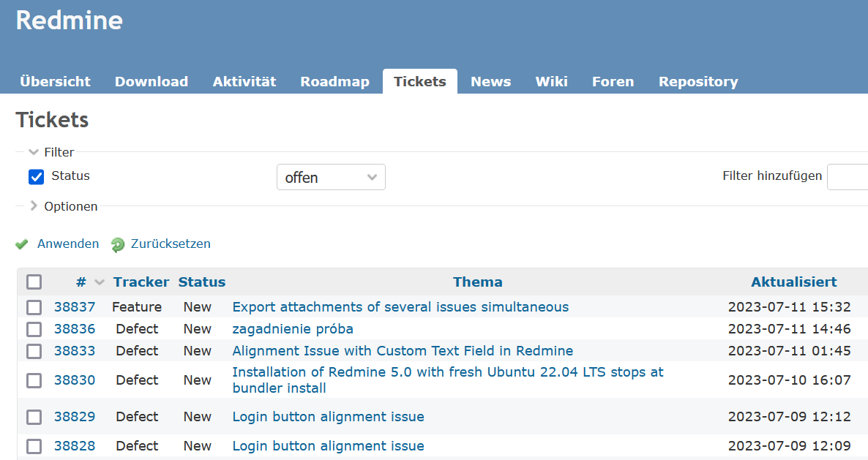Open the Übersicht tab

coord(55,81)
